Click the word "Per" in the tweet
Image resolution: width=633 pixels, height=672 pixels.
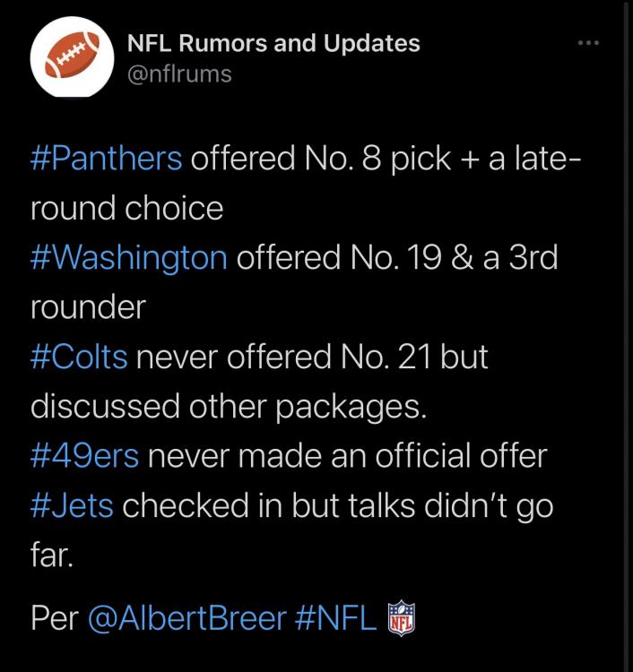(x=54, y=619)
